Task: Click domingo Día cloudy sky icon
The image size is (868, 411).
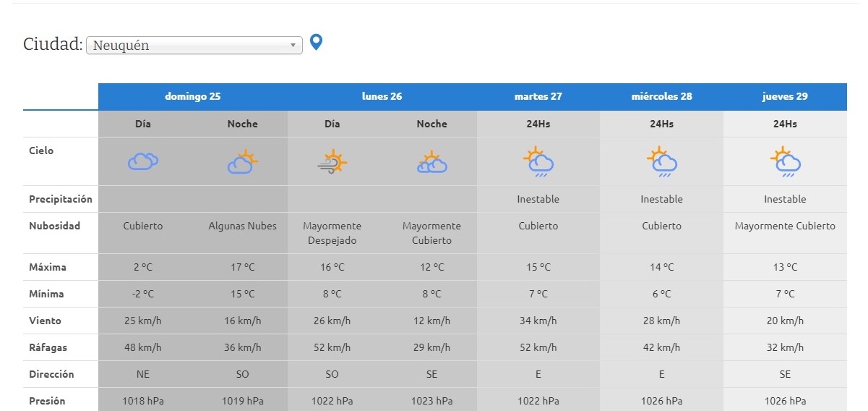Action: pyautogui.click(x=143, y=161)
